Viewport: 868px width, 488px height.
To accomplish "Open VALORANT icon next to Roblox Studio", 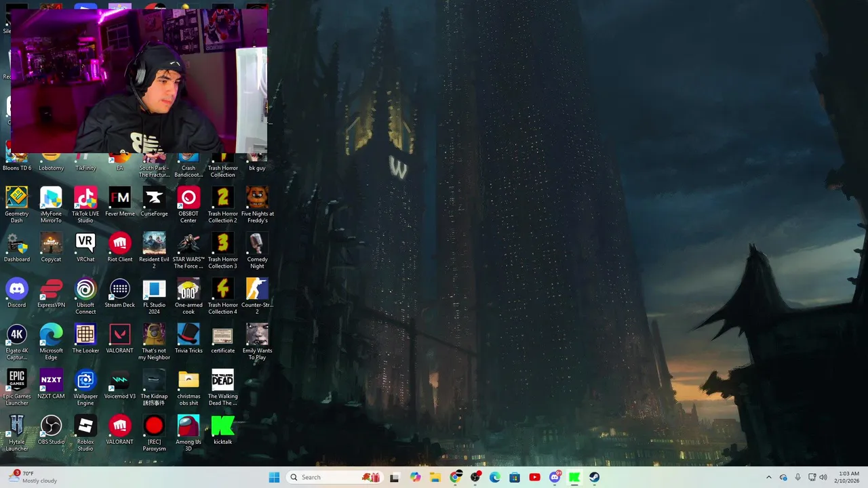I will 120,429.
